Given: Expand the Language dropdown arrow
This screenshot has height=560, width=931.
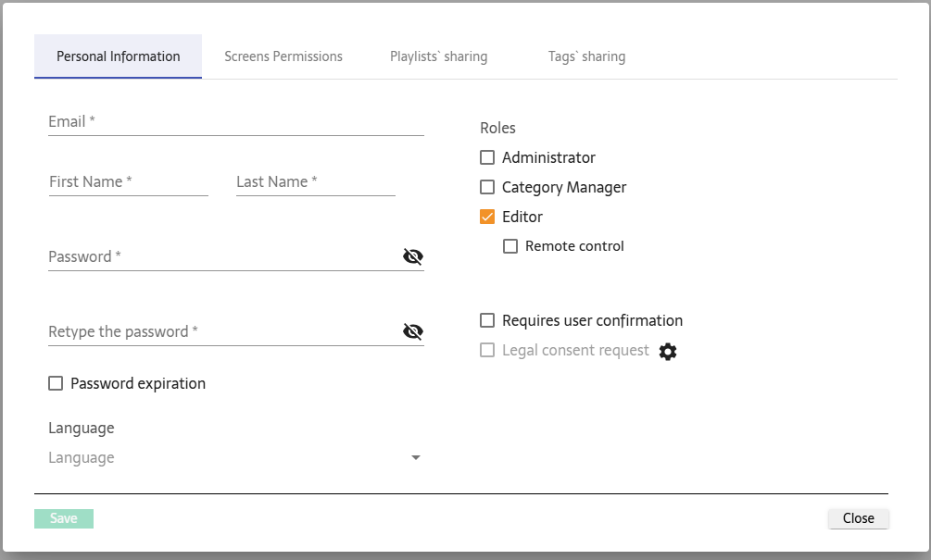Looking at the screenshot, I should pyautogui.click(x=416, y=457).
